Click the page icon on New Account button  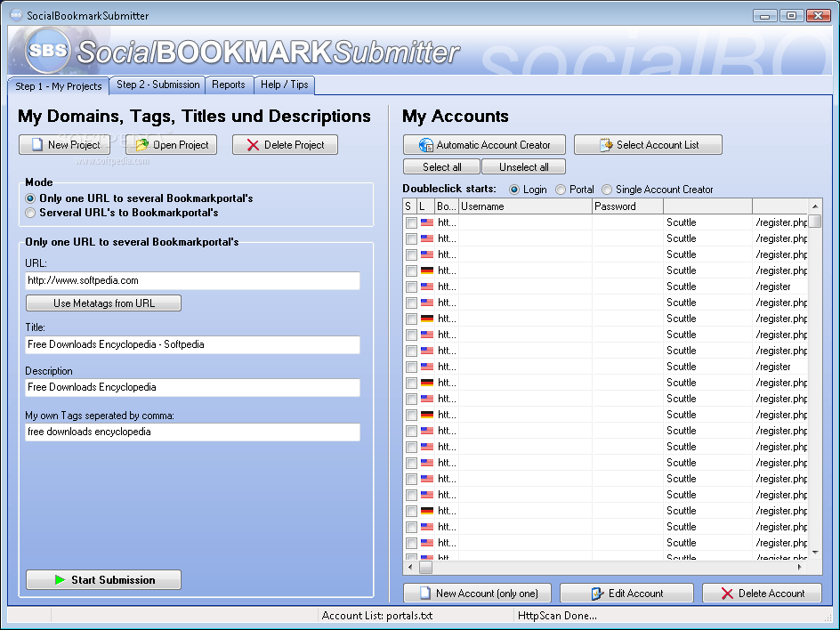(x=424, y=593)
